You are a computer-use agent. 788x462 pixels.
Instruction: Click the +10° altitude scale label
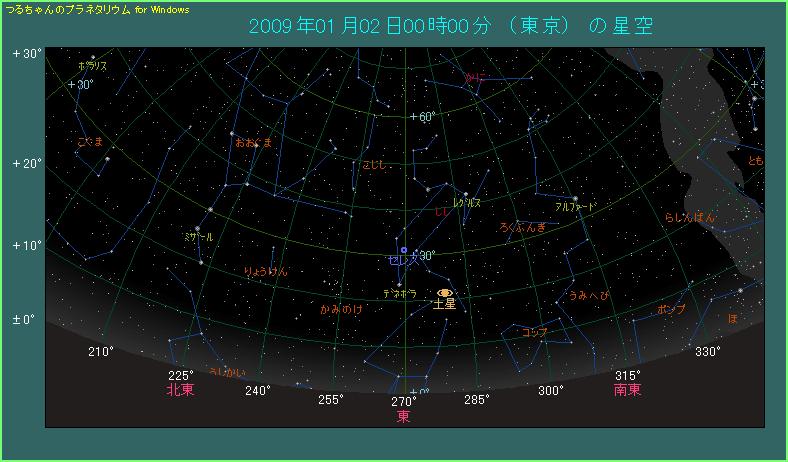coord(28,245)
